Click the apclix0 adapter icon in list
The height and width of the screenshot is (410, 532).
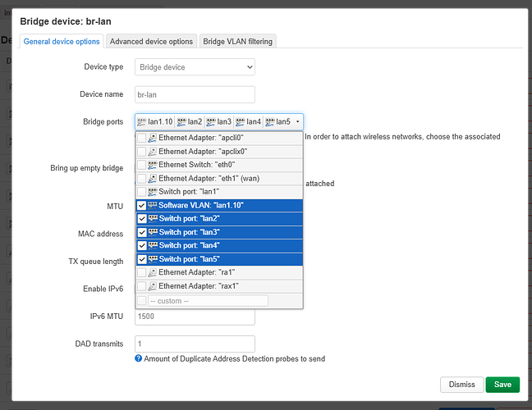(x=153, y=152)
